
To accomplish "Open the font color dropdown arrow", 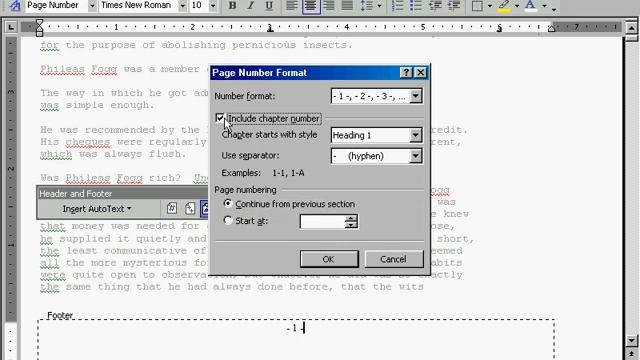I will [544, 6].
